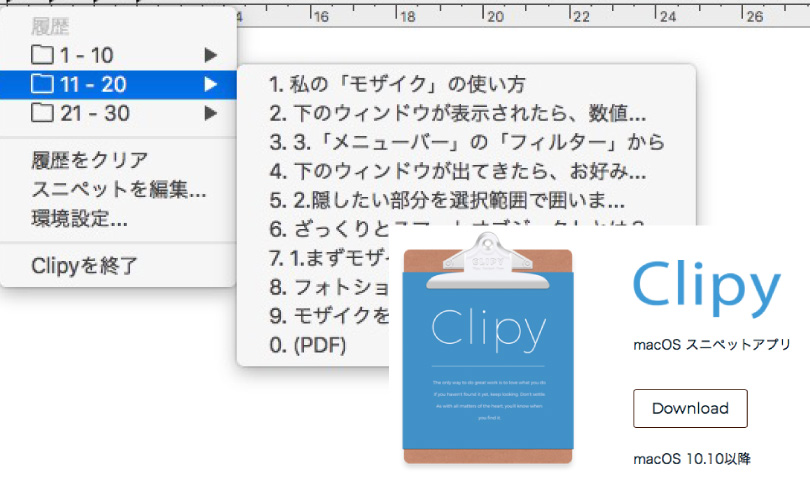This screenshot has height=500, width=810.
Task: Click ruler mark 24
Action: click(x=668, y=17)
